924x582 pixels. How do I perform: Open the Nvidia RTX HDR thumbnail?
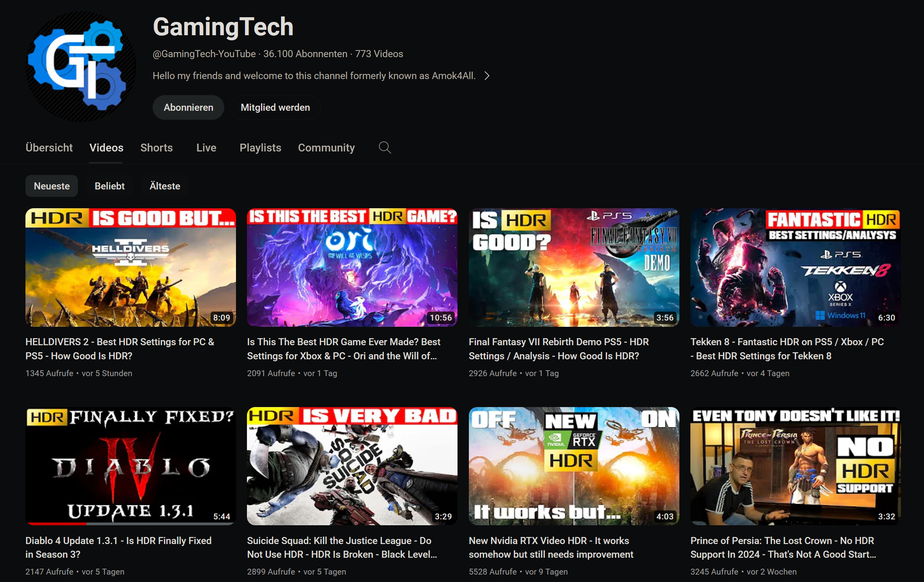tap(574, 466)
